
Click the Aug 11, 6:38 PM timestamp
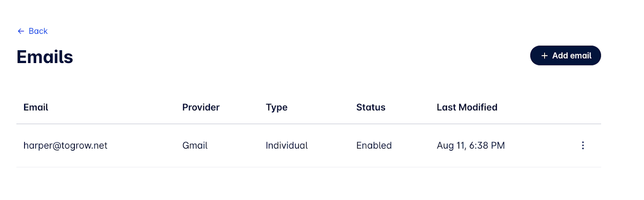tap(471, 145)
